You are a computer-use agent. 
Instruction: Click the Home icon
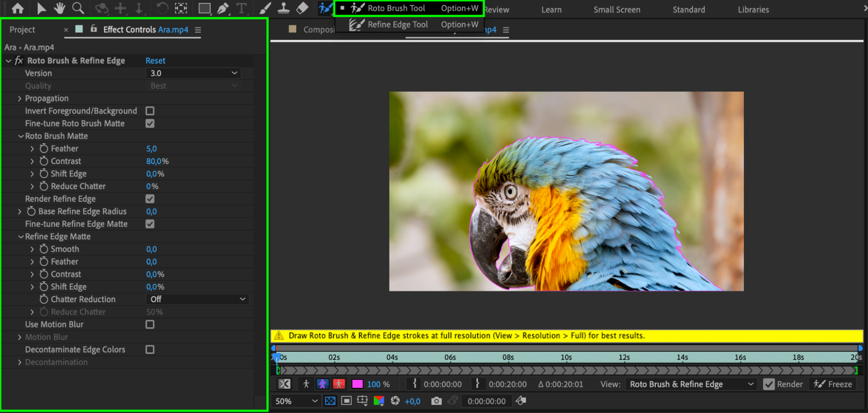(x=18, y=8)
